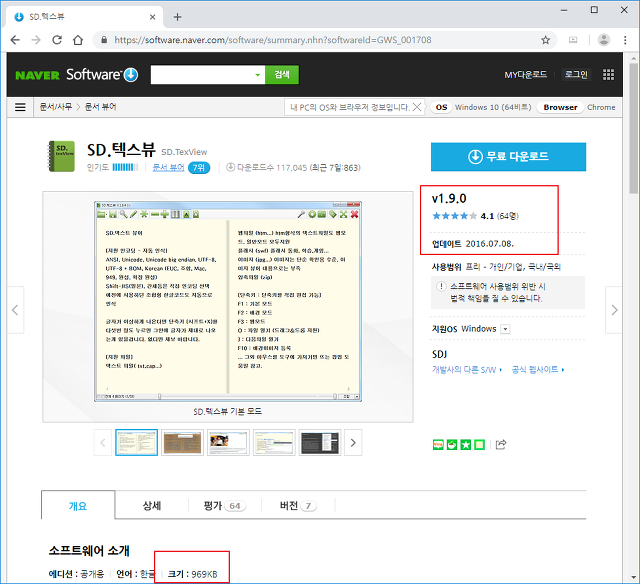The height and width of the screenshot is (584, 640).
Task: Share to Naver cafe icon
Action: click(452, 444)
